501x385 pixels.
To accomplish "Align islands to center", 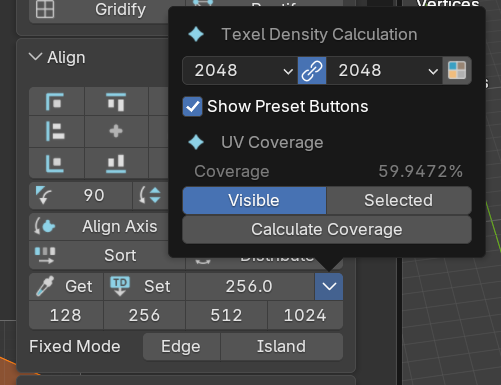I will pos(116,131).
